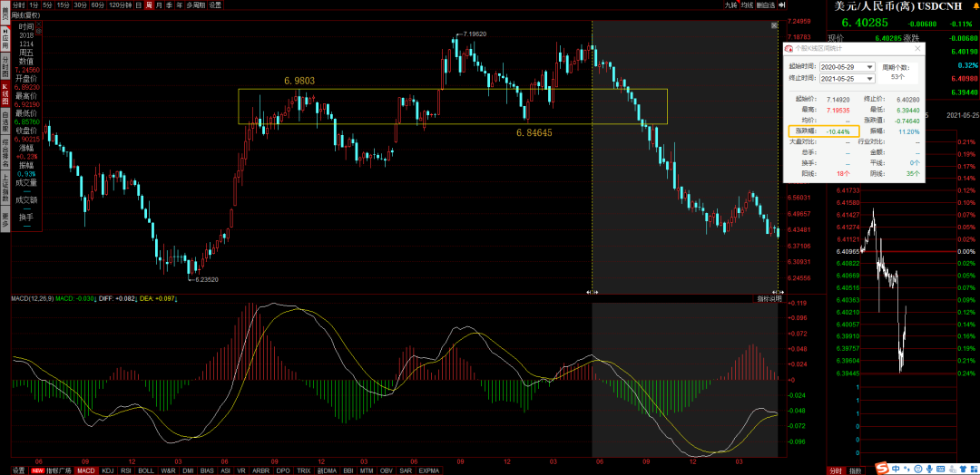The image size is (980, 475).
Task: Select the BOLL indicator tab
Action: click(x=146, y=470)
